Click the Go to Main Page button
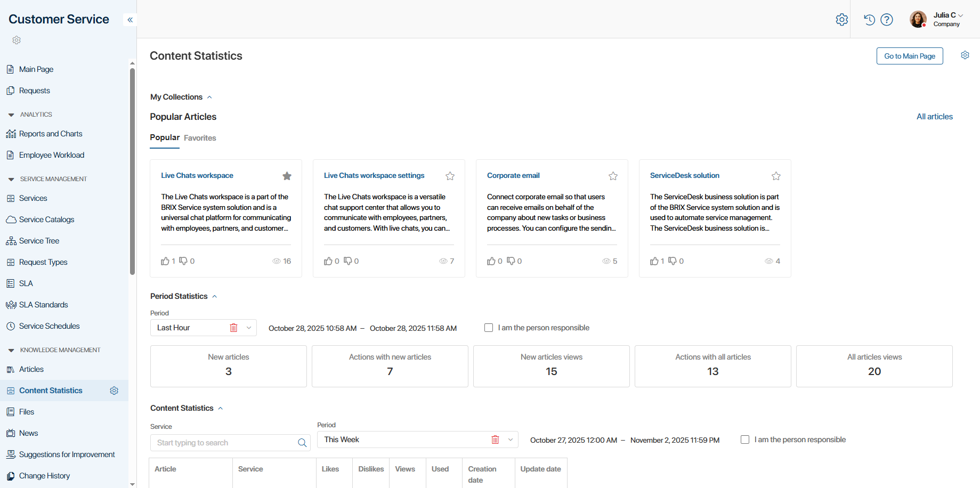This screenshot has width=980, height=488. [909, 56]
